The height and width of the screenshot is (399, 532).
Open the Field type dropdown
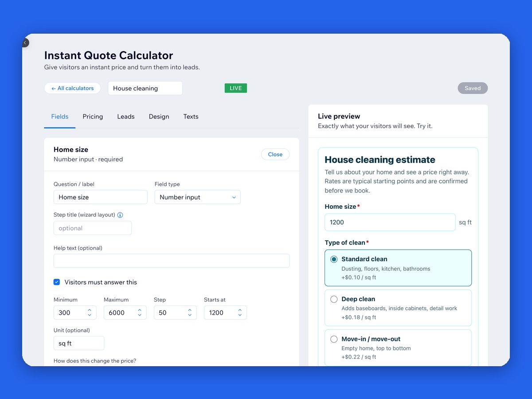click(x=198, y=197)
